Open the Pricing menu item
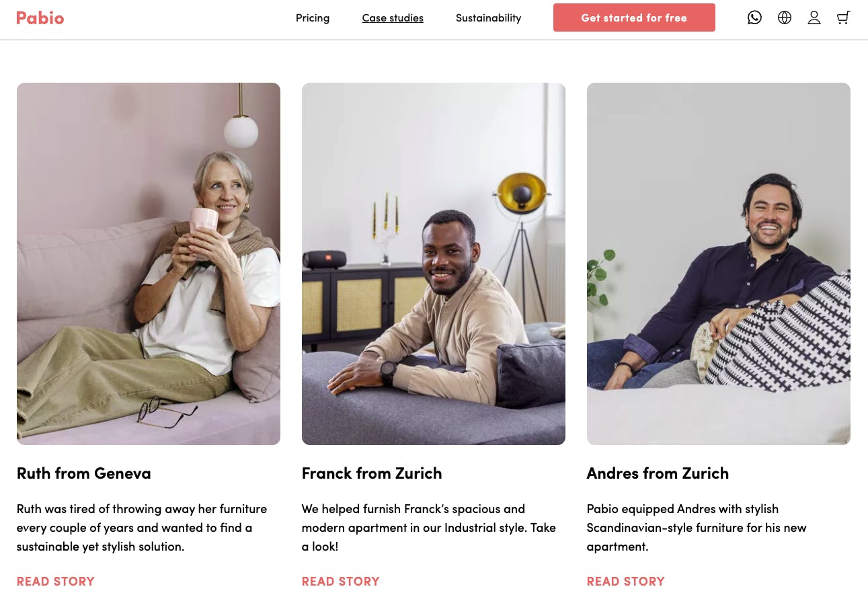Image resolution: width=868 pixels, height=593 pixels. [313, 18]
